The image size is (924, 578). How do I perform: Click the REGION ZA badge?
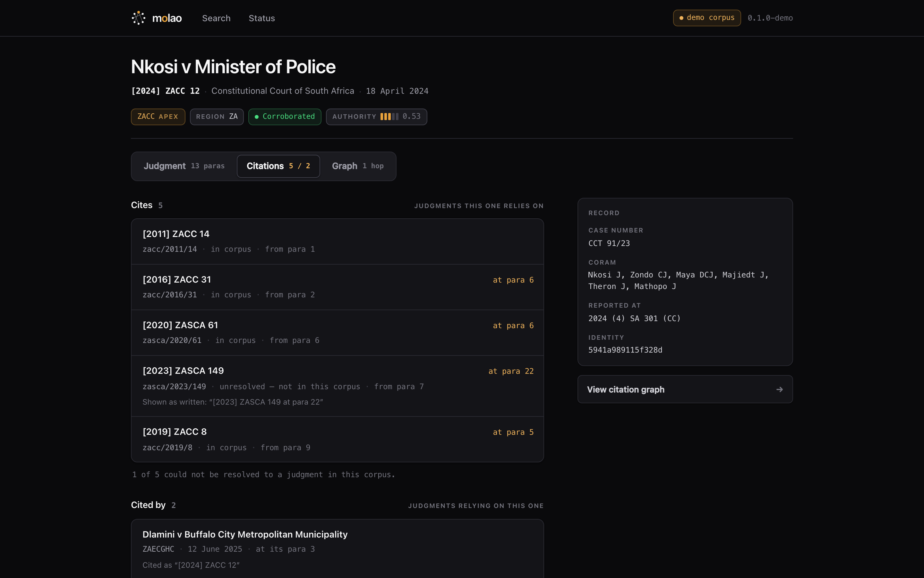coord(217,117)
